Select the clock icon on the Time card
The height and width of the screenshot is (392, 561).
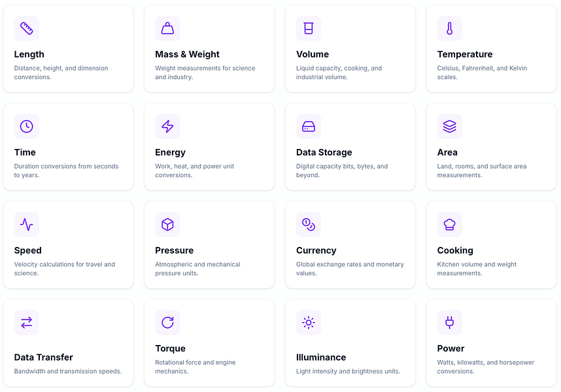(26, 126)
